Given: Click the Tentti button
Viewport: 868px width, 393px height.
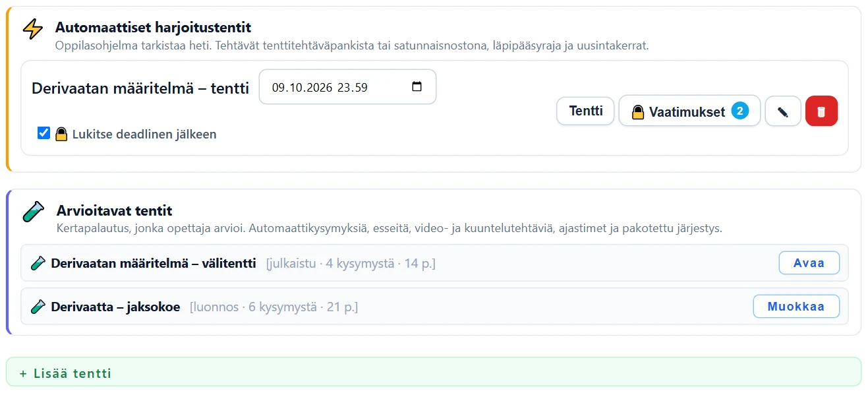Looking at the screenshot, I should (x=586, y=111).
